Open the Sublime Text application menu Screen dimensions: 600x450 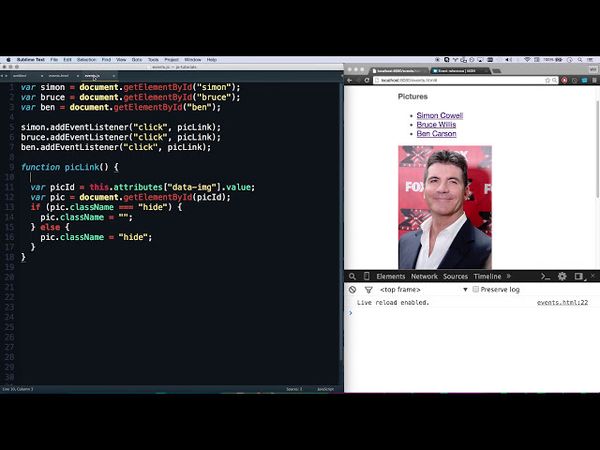tap(31, 60)
